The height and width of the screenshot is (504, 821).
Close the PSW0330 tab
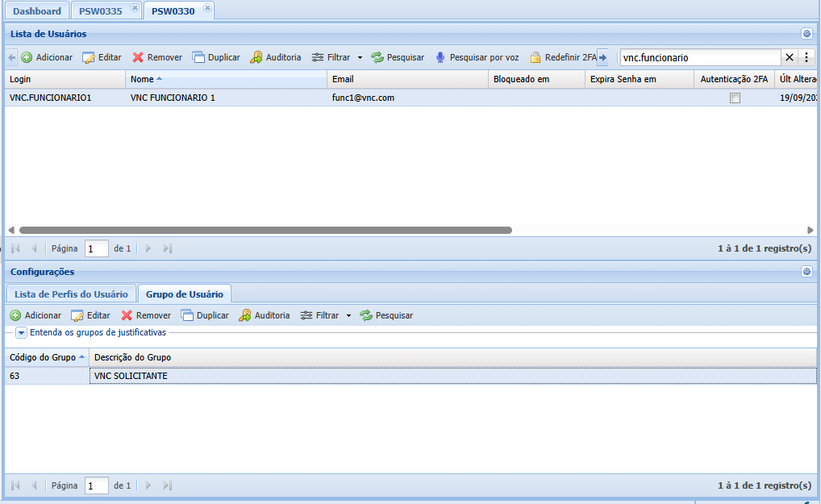pos(207,8)
